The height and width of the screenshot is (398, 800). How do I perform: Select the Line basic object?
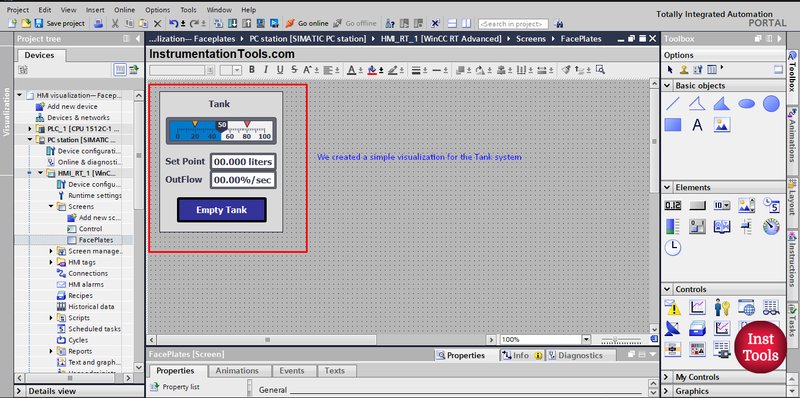point(672,104)
